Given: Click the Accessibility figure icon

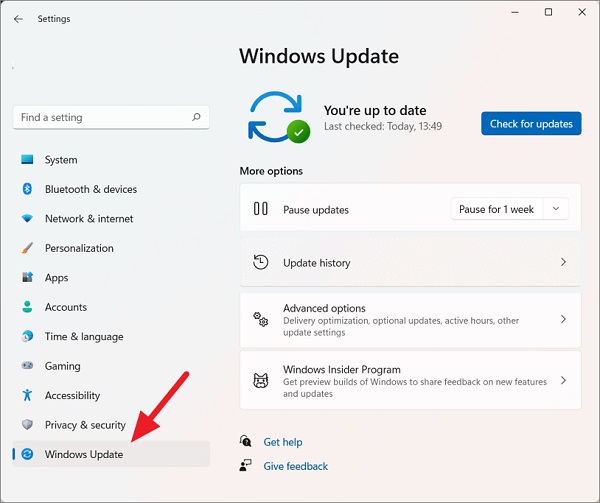Looking at the screenshot, I should 27,395.
